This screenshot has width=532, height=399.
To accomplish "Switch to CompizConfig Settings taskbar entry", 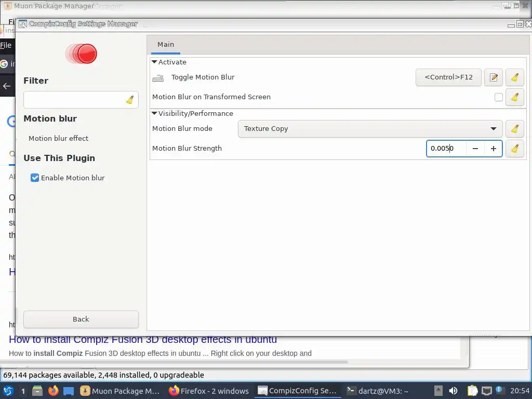I will point(298,391).
